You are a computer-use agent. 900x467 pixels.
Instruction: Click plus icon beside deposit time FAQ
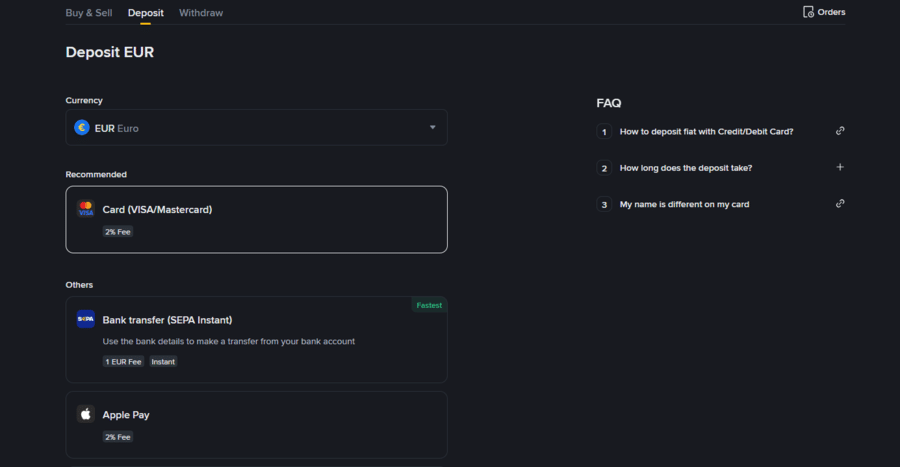click(840, 167)
